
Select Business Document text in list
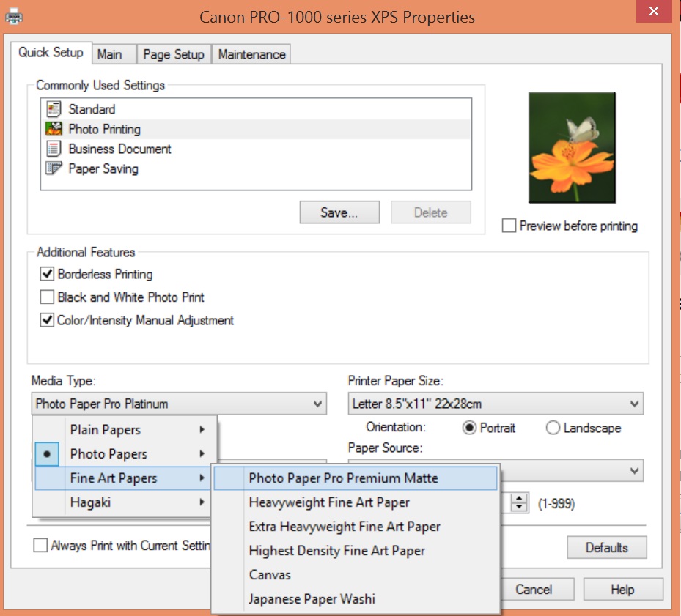119,149
